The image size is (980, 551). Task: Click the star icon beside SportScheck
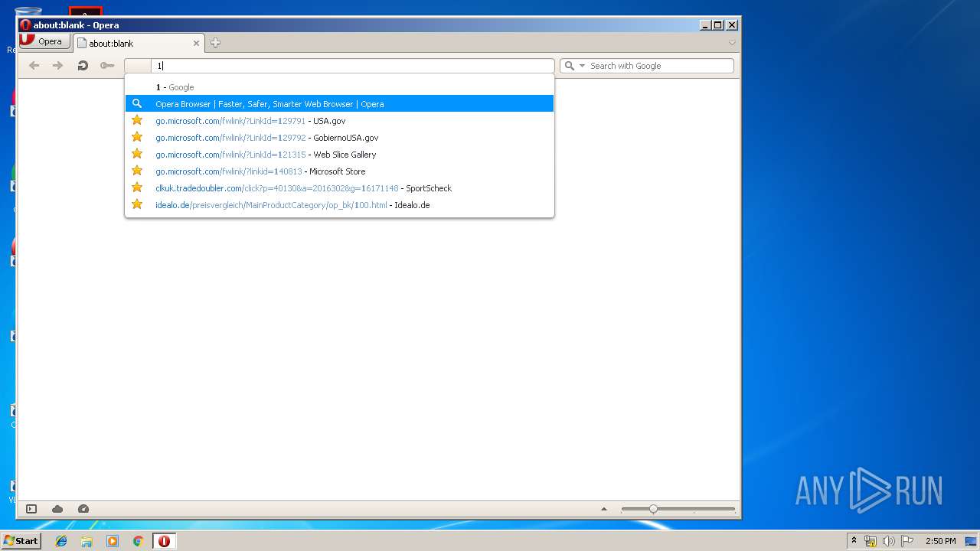(x=137, y=187)
